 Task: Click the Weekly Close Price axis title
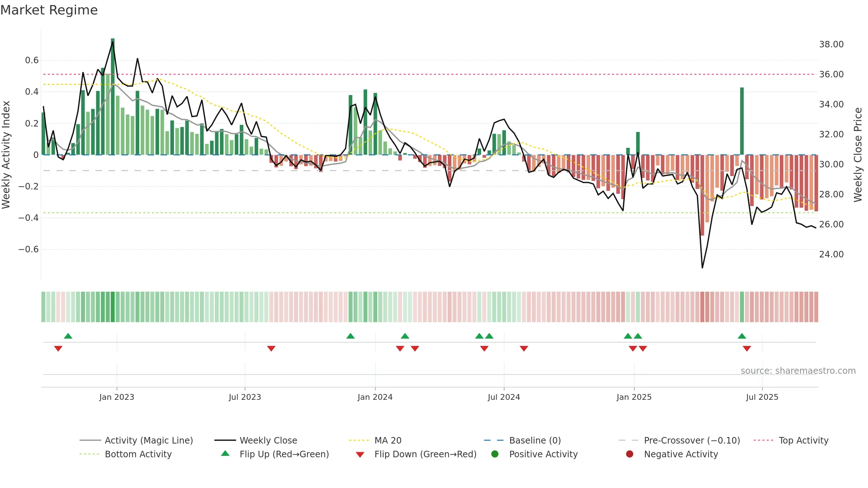coord(858,155)
